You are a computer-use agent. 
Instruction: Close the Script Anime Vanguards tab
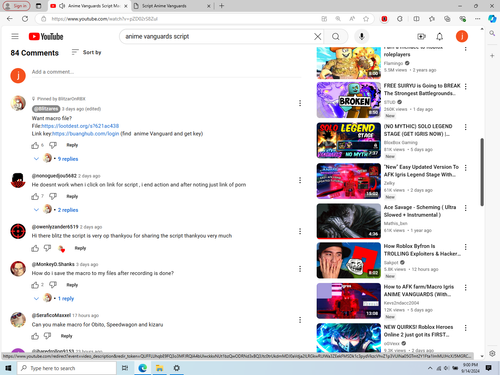coord(209,6)
